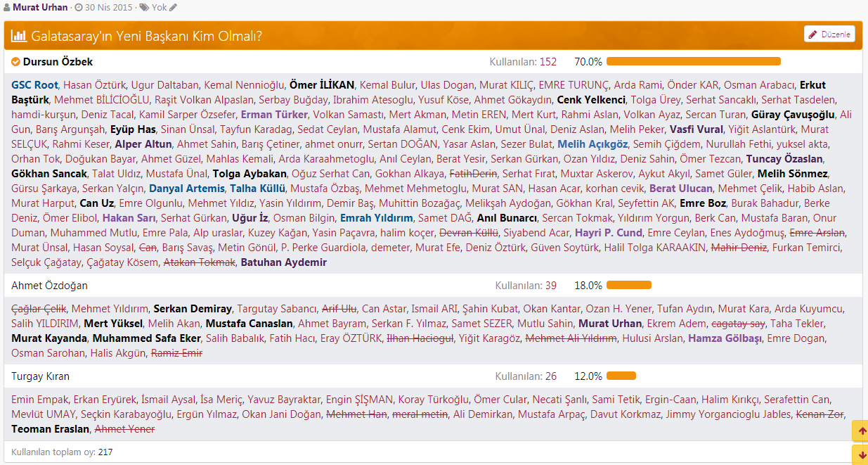Click Turgay Kıran's 12.0% progress bar

click(621, 376)
